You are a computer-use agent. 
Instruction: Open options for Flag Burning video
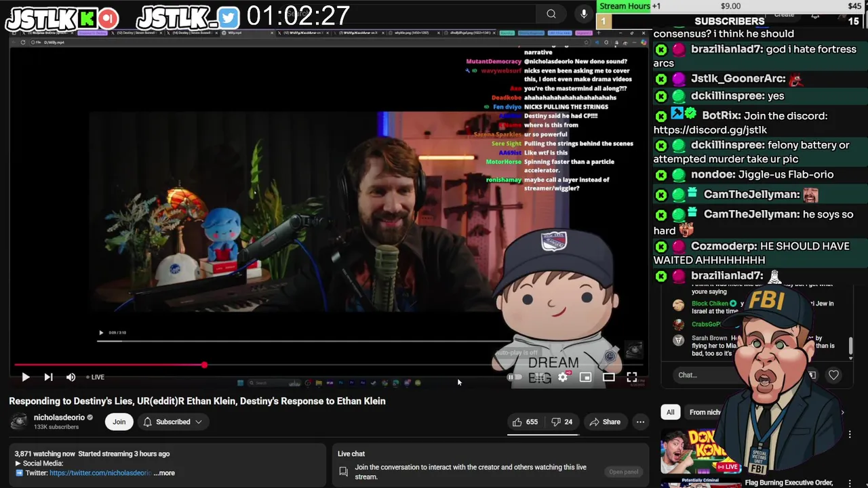pyautogui.click(x=850, y=483)
